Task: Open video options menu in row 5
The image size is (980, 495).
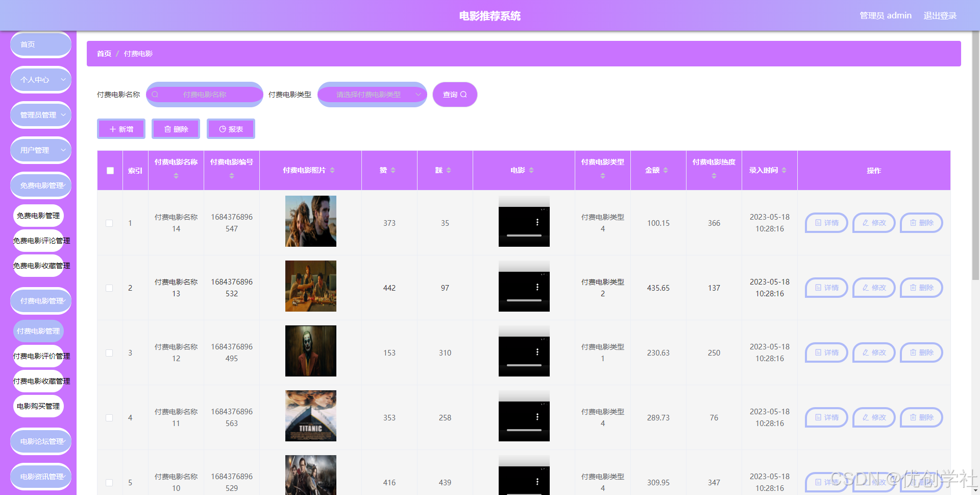Action: (x=537, y=482)
